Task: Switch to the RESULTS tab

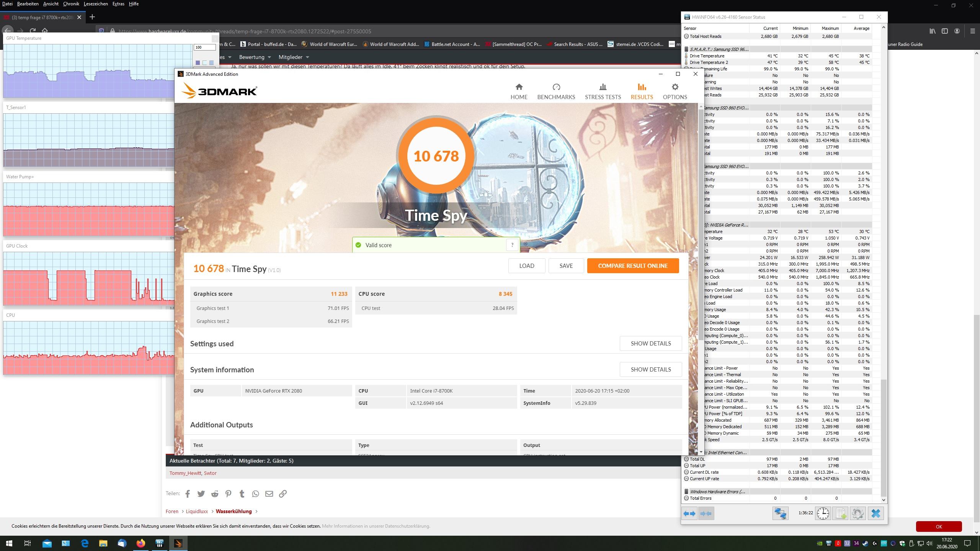Action: pyautogui.click(x=642, y=92)
